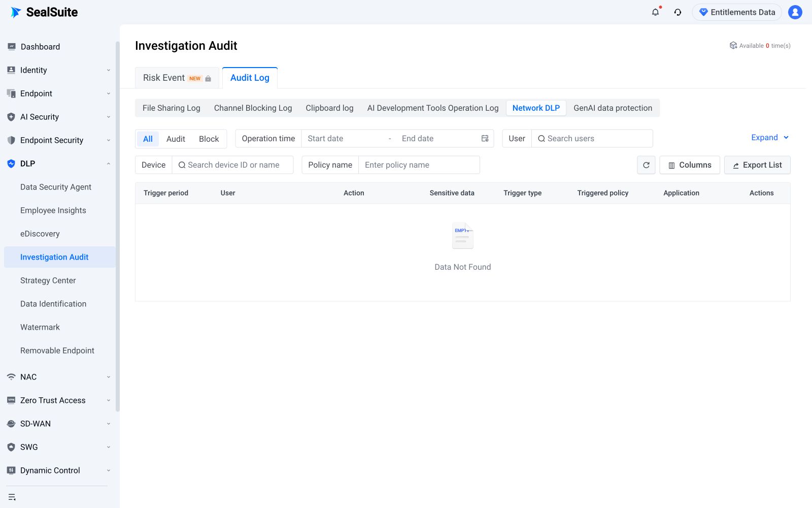Screen dimensions: 812x508
Task: Select the Block filter toggle
Action: tap(209, 139)
